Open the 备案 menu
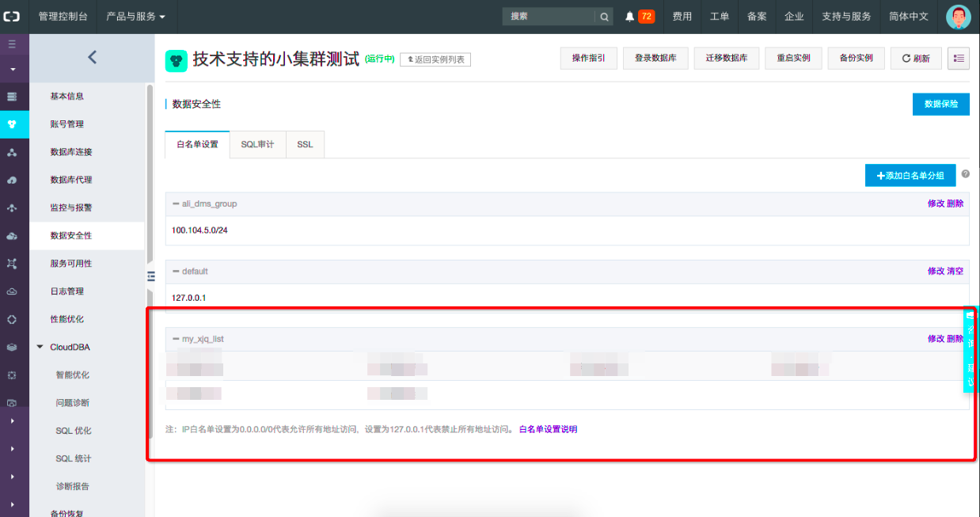 (x=757, y=17)
